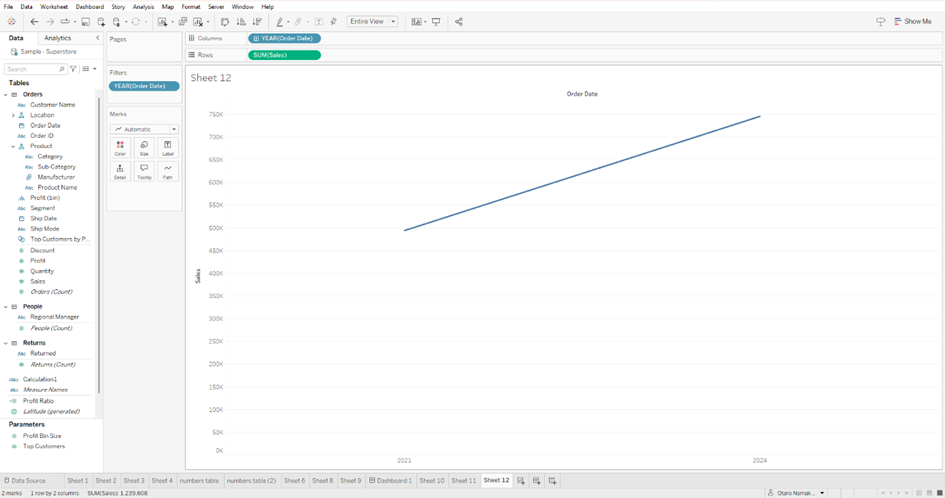
Task: Click the Sort Descending icon
Action: 257,22
